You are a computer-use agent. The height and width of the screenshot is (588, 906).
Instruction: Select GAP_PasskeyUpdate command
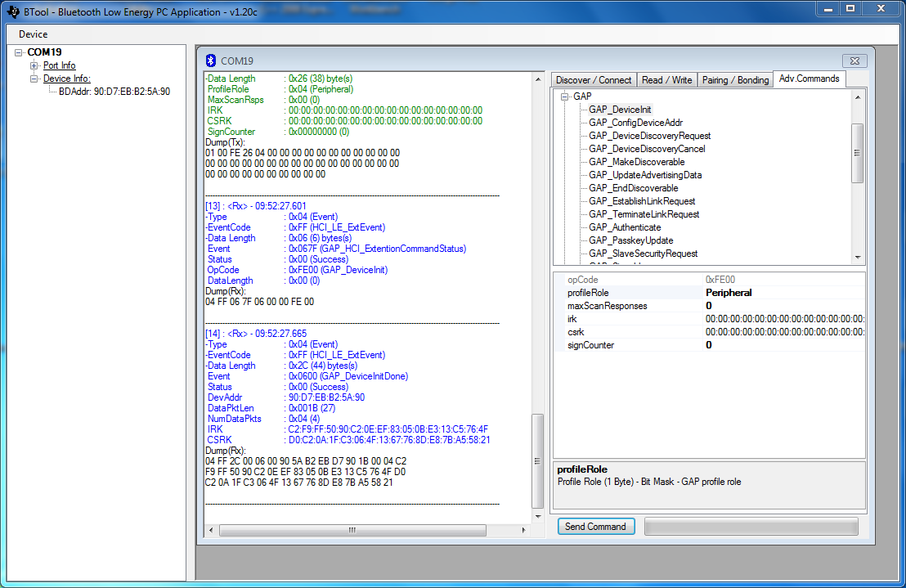pos(631,240)
